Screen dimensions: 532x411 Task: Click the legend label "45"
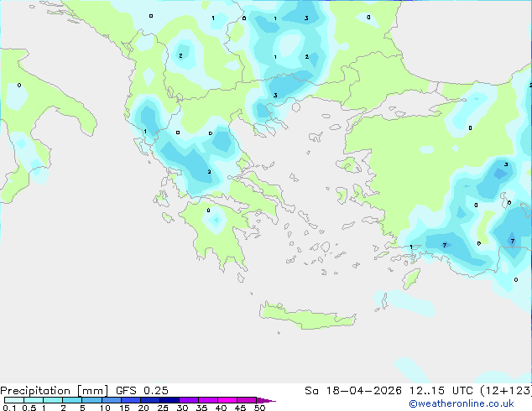[x=240, y=408]
